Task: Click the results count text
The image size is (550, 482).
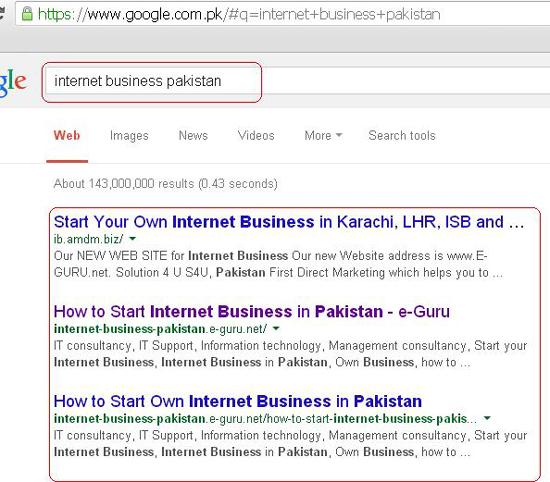Action: tap(166, 183)
